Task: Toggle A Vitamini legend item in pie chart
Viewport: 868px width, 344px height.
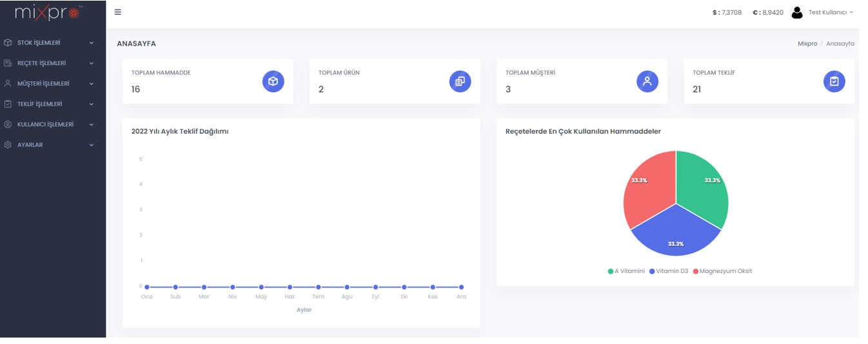Action: click(x=626, y=271)
